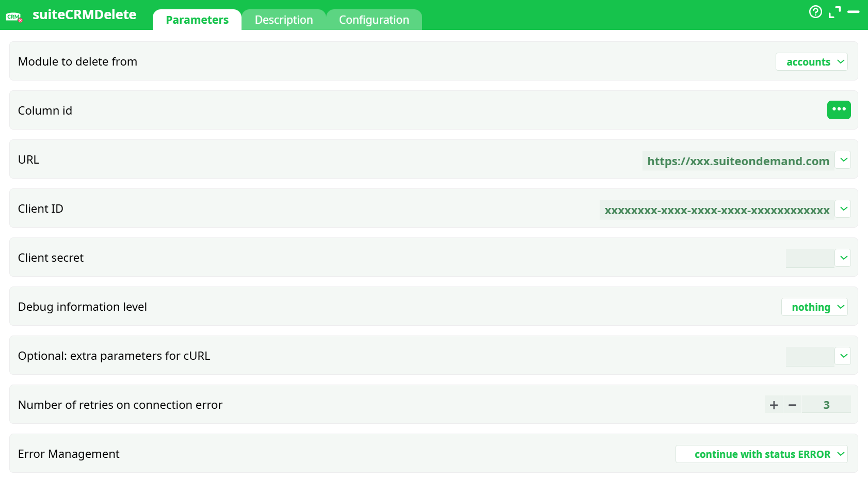Click the minimize icon in the header
The width and height of the screenshot is (868, 478).
[855, 12]
